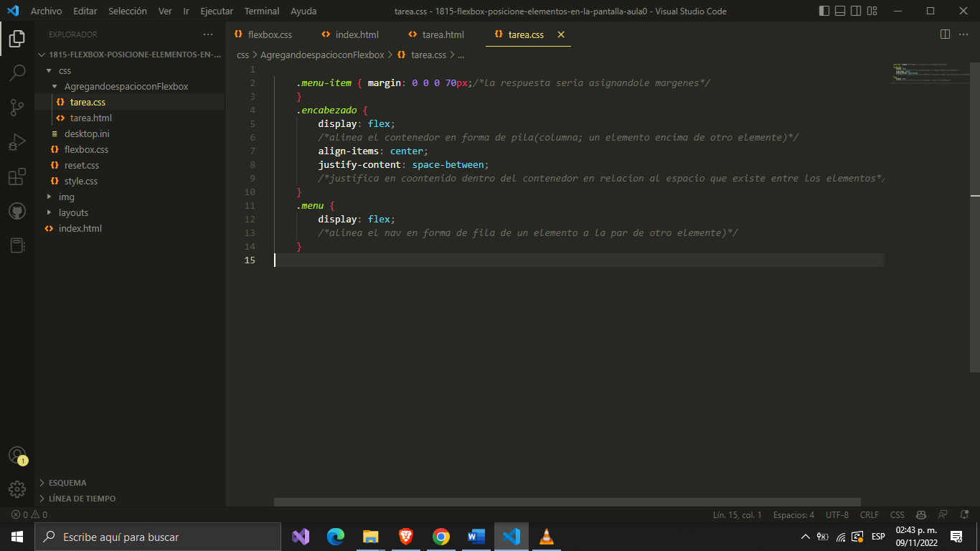Screen dimensions: 980x551
Task: Open the Accounts menu with badge
Action: (17, 456)
